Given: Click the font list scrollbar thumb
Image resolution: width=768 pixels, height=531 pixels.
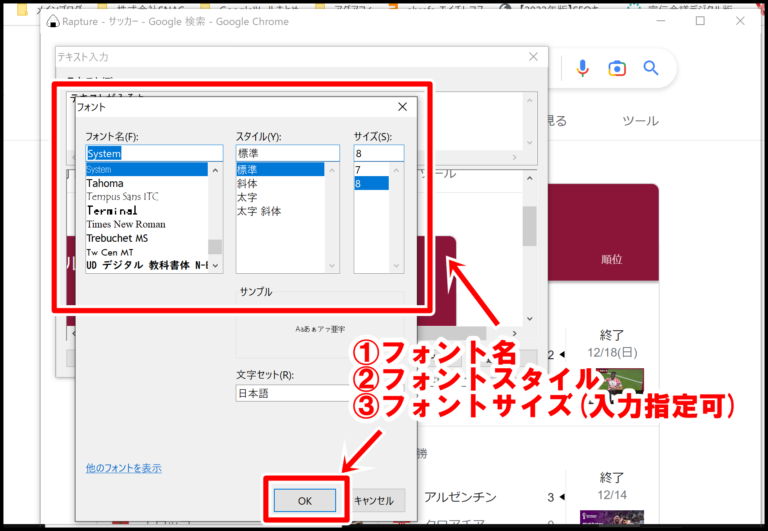Looking at the screenshot, I should pos(215,247).
